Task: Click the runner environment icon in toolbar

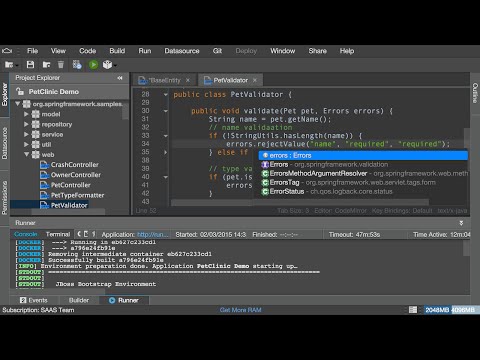Action: [x=77, y=65]
